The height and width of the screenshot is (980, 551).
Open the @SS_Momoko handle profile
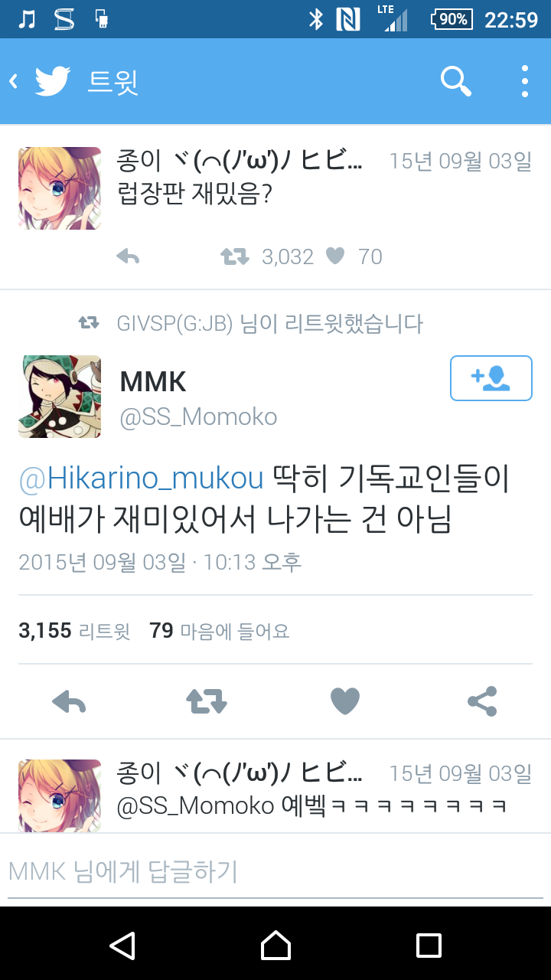(x=199, y=417)
